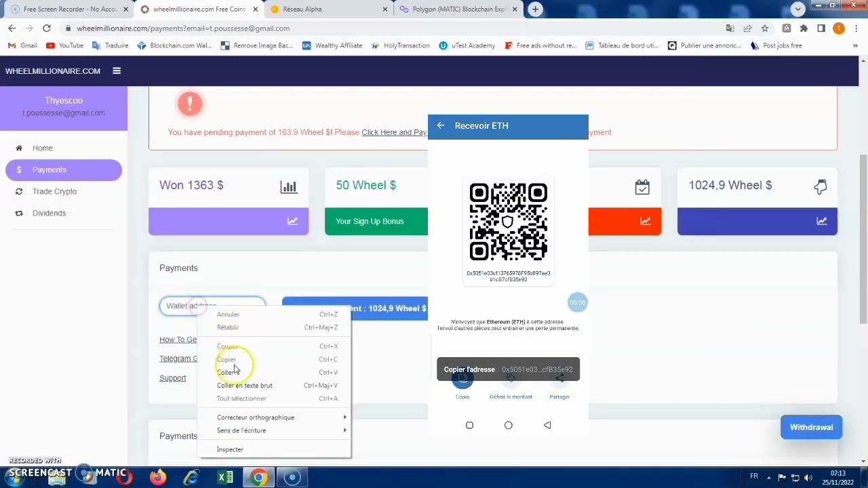The width and height of the screenshot is (868, 488).
Task: Open the browser extensions puzzle icon
Action: coord(804,28)
